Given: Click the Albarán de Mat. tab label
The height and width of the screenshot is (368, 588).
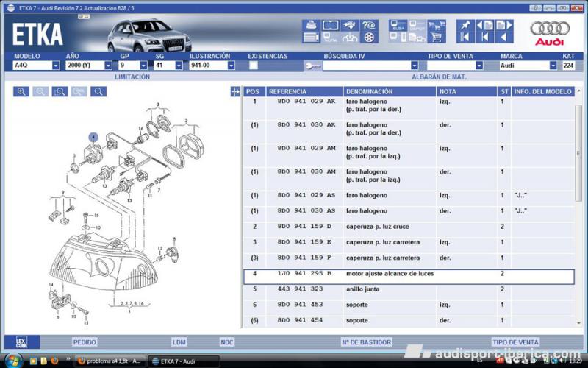Looking at the screenshot, I should coord(439,77).
